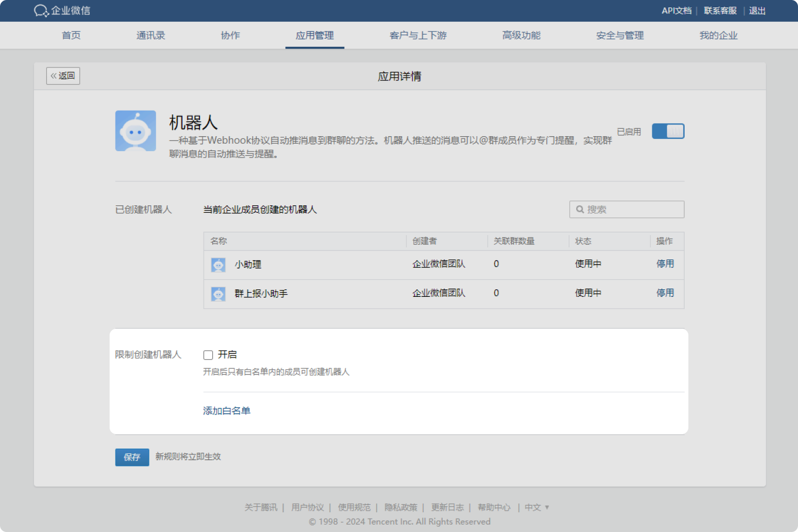The image size is (798, 532).
Task: Stop the 小助理 robot via 停用
Action: pos(665,264)
